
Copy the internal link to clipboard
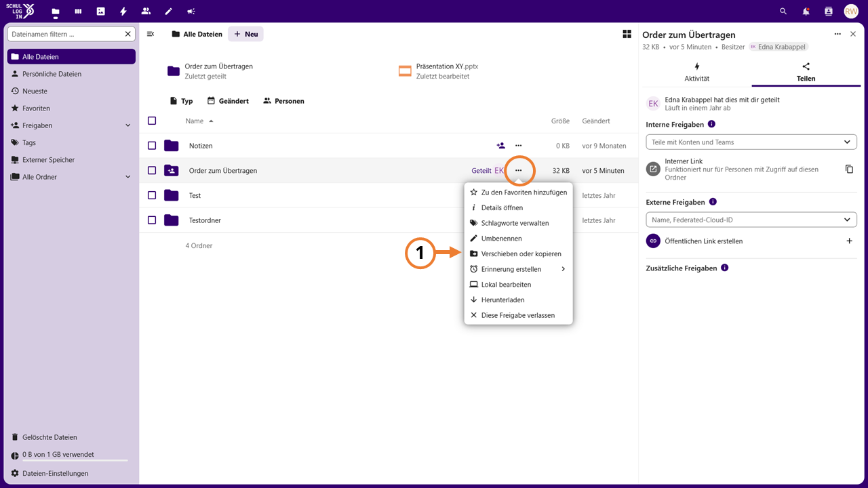pos(849,169)
